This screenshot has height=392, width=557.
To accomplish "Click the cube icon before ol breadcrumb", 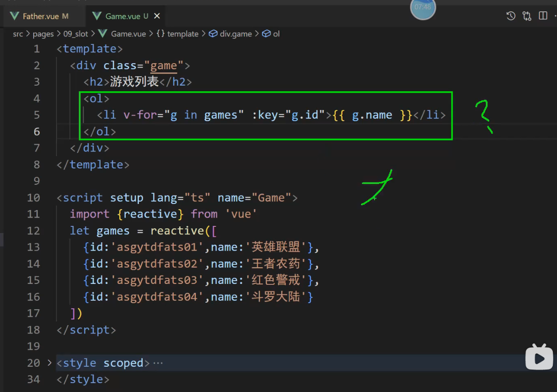I will (266, 33).
